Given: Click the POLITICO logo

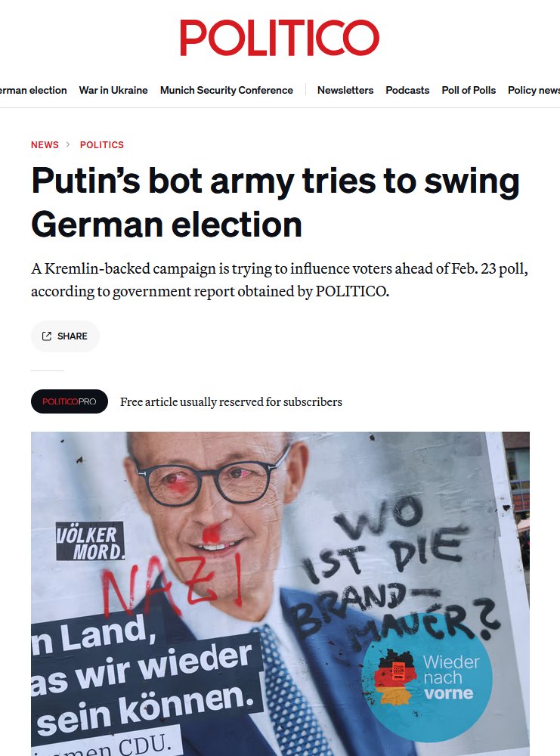Looking at the screenshot, I should pos(280,38).
